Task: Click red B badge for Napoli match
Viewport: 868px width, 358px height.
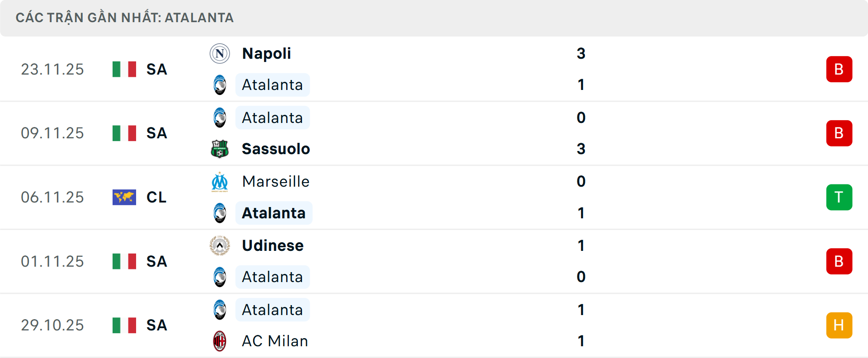Action: pos(839,69)
